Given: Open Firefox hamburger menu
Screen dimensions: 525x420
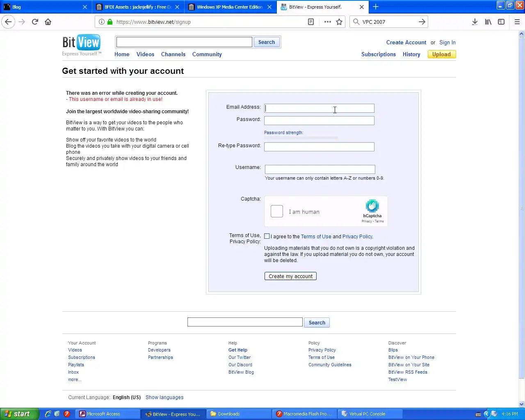Looking at the screenshot, I should (517, 22).
